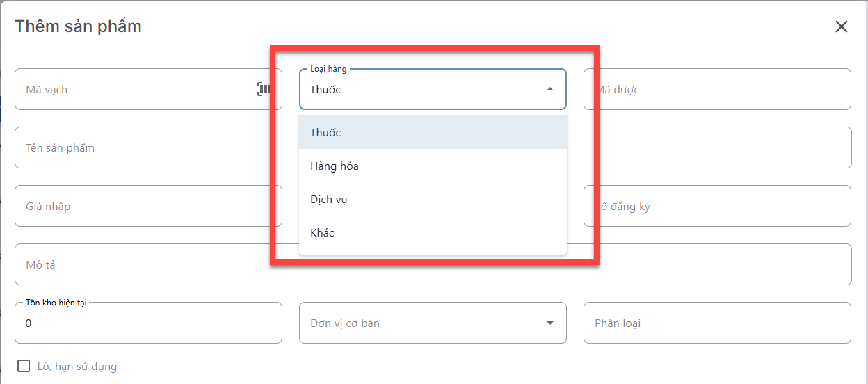This screenshot has width=868, height=384.
Task: Expand the Đơn vị cơ bản dropdown arrow
Action: tap(550, 323)
